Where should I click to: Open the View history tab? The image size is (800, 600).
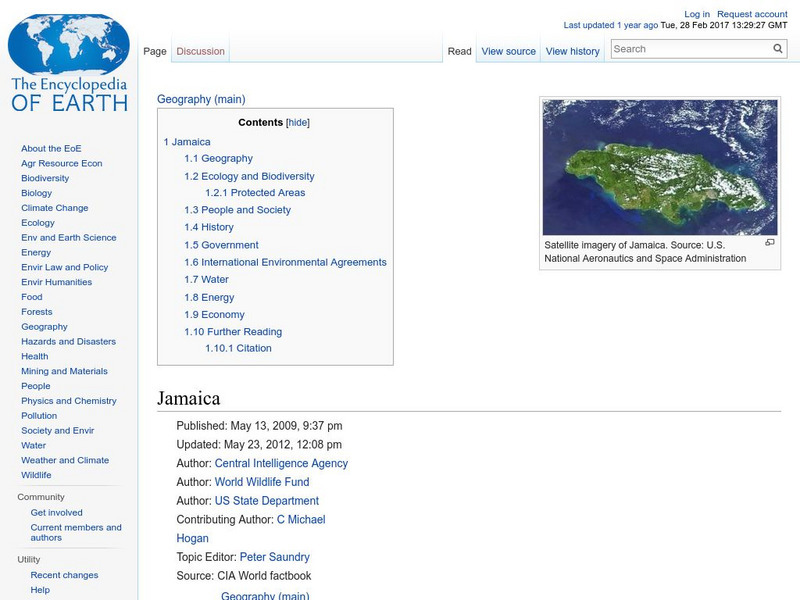(572, 50)
